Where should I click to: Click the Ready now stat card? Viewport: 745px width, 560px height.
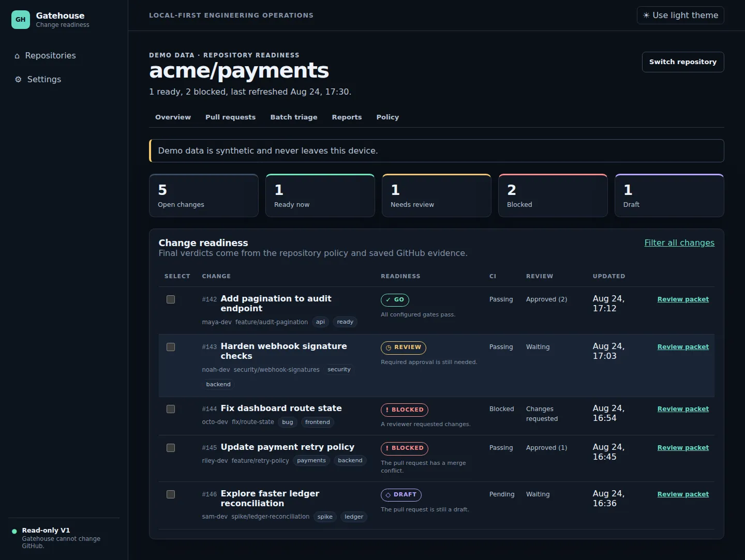click(320, 195)
